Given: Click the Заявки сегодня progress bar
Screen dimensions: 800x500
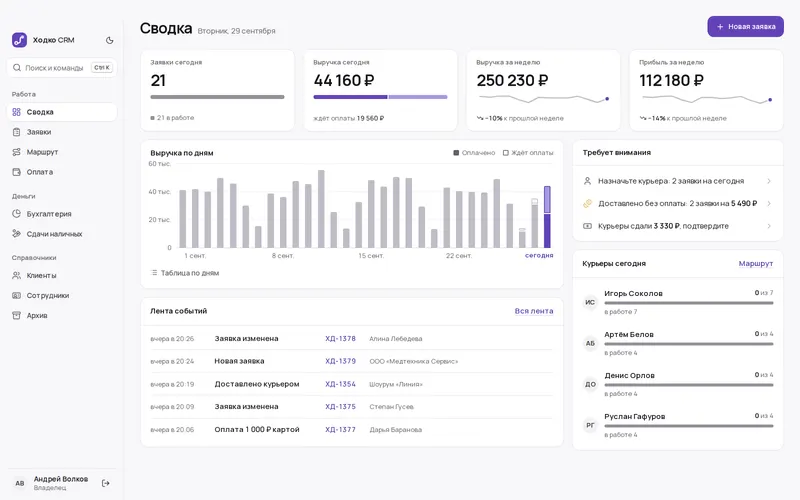Looking at the screenshot, I should (217, 97).
